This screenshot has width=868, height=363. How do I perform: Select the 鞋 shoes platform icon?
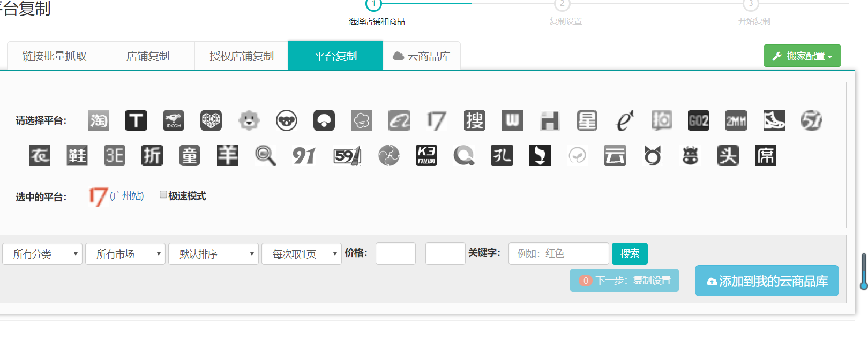pos(77,155)
